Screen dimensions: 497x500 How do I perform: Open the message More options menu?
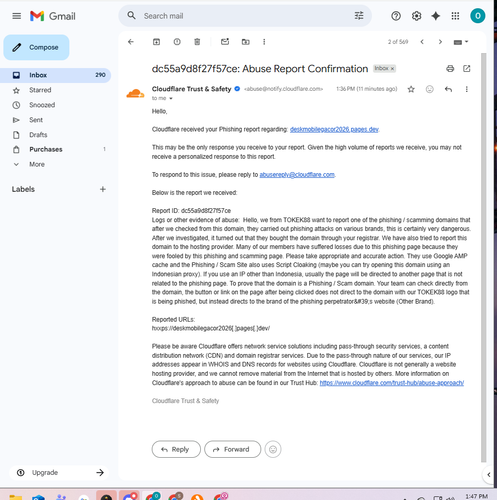tap(467, 89)
